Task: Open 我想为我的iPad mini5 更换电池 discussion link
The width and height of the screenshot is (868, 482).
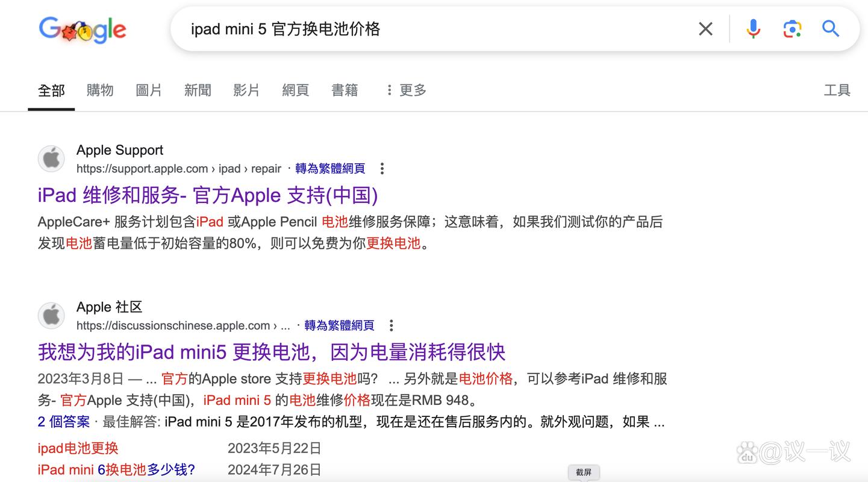Action: [271, 352]
